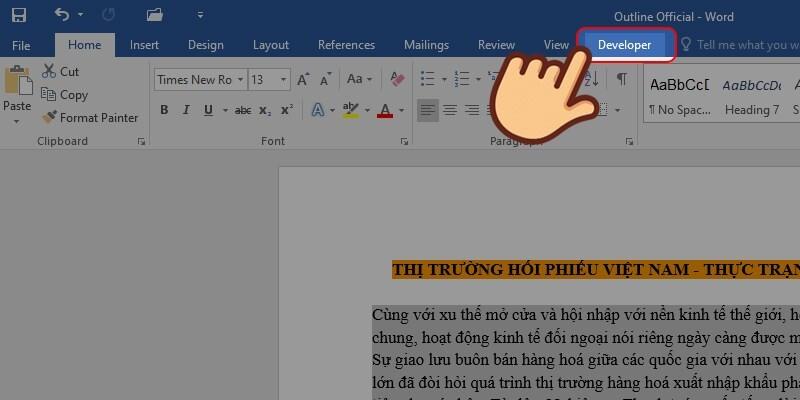Toggle italic formatting
The height and width of the screenshot is (400, 800).
tap(186, 110)
